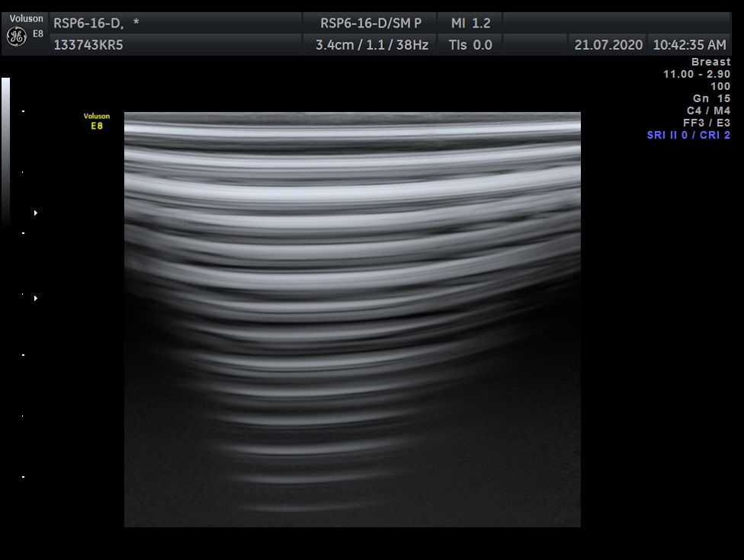Click the yellow Voluson E8 watermark
This screenshot has width=744, height=560.
97,121
